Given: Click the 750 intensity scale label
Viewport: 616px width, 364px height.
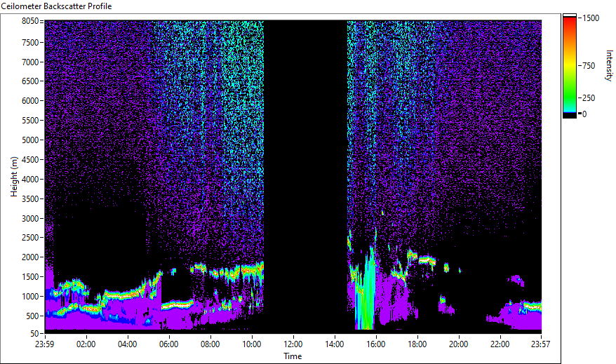Looking at the screenshot, I should click(x=589, y=66).
